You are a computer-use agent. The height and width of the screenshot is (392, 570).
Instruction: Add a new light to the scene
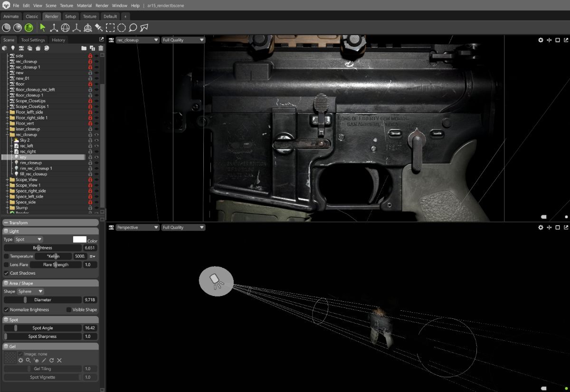pyautogui.click(x=13, y=48)
